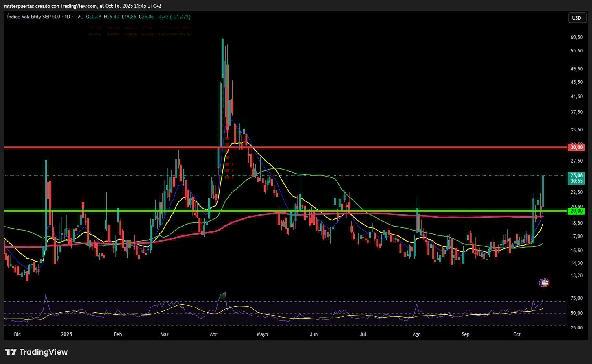Click the 27,50 price axis label
Screen dimensions: 592x364
(577, 161)
